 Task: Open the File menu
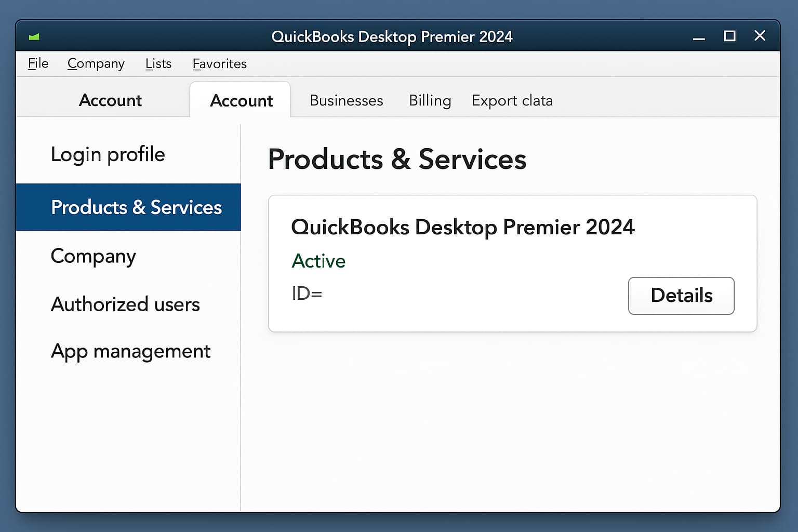pyautogui.click(x=38, y=63)
